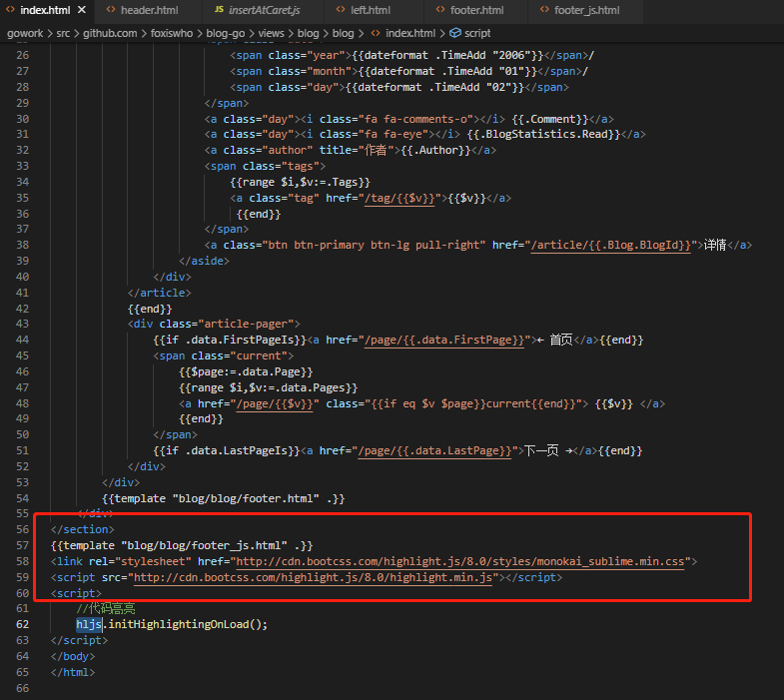Follow the /page/{{.data.LastPage}} href link
This screenshot has height=700, width=784.
point(434,451)
